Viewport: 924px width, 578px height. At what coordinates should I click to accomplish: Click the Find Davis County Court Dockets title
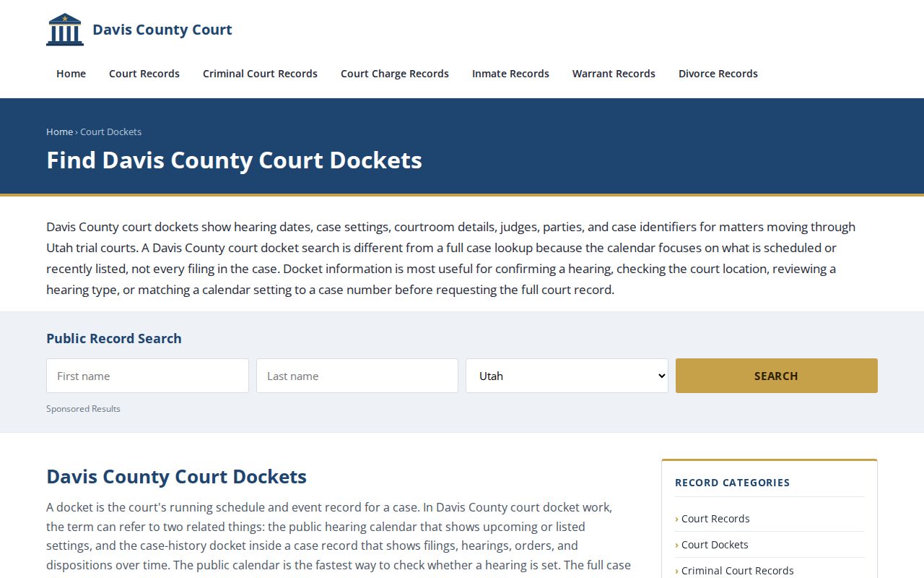(x=234, y=160)
